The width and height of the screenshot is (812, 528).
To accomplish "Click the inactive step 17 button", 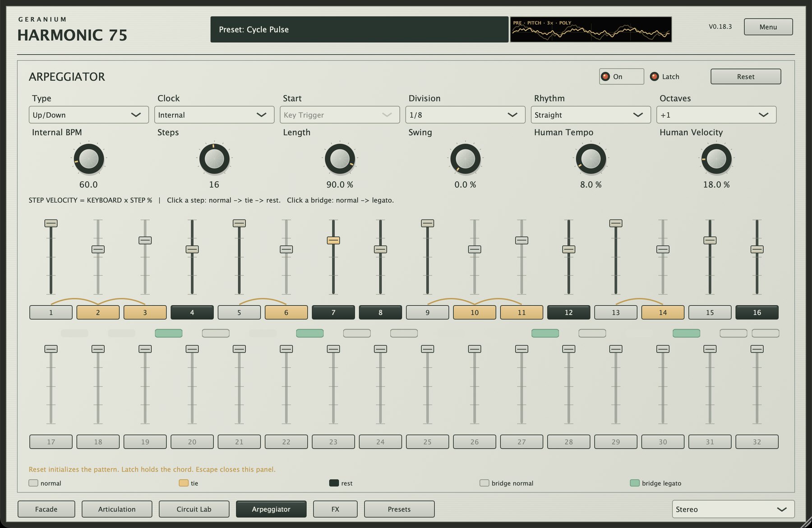I will [x=51, y=442].
